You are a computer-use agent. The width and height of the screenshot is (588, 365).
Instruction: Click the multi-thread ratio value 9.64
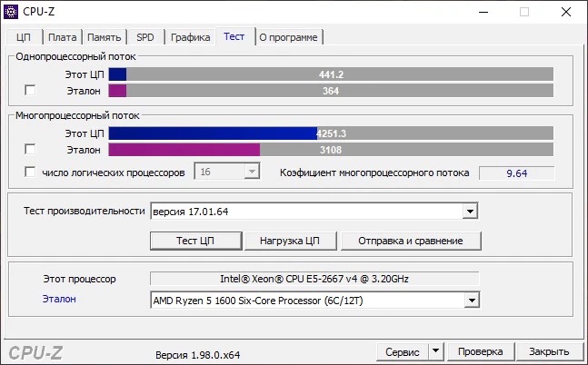(x=517, y=173)
